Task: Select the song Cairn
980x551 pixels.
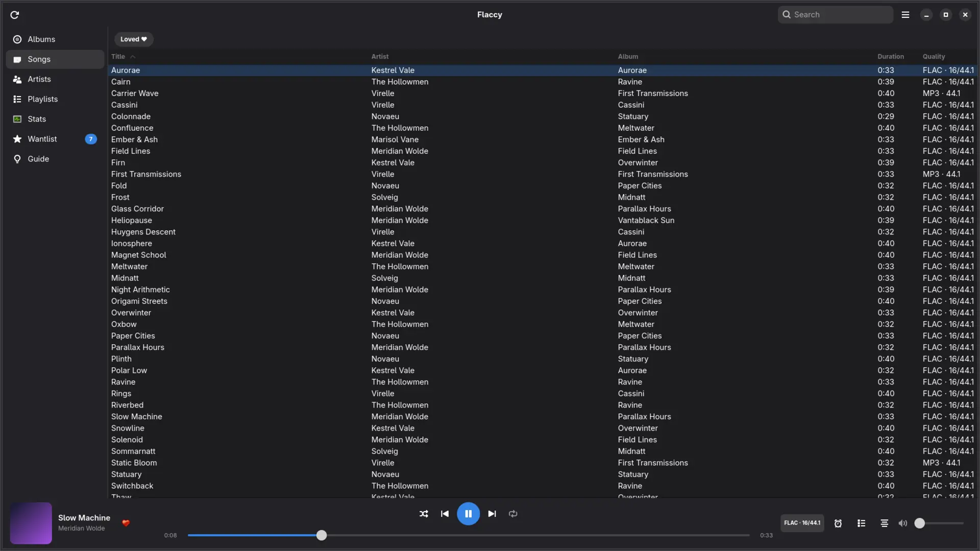Action: click(x=543, y=82)
